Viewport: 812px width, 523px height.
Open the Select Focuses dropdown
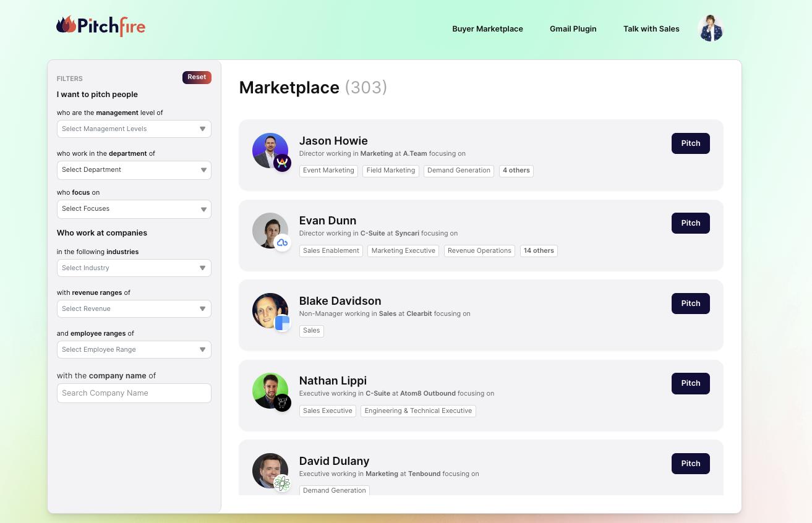point(134,209)
